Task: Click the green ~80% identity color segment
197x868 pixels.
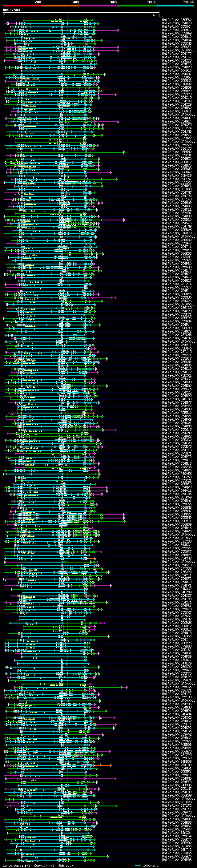Action: pyautogui.click(x=137, y=6)
